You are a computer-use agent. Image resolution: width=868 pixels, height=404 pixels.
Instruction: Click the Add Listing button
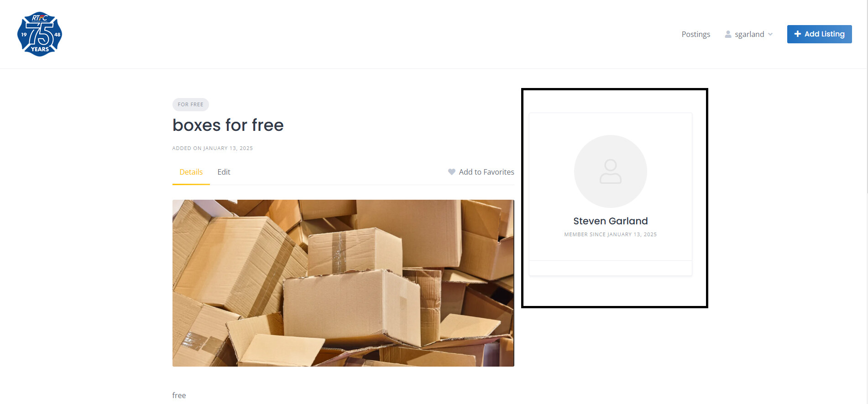819,34
